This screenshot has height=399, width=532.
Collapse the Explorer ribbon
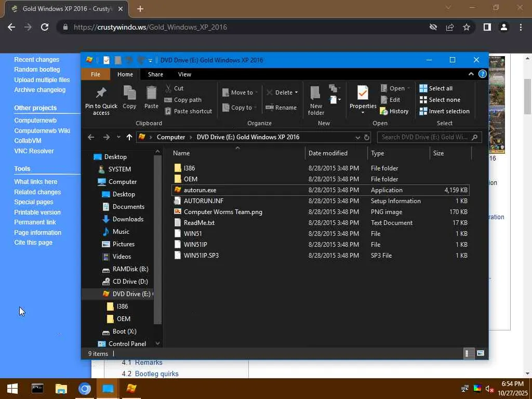pos(471,74)
